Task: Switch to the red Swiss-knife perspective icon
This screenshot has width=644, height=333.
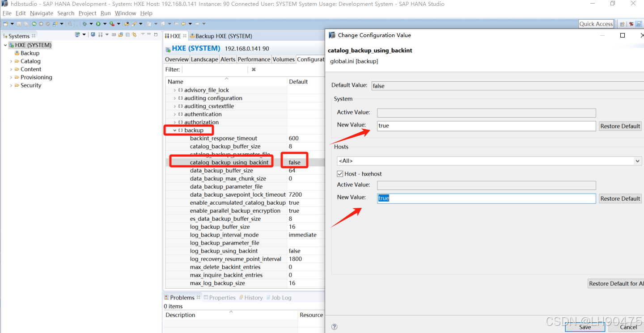Action: [x=631, y=24]
